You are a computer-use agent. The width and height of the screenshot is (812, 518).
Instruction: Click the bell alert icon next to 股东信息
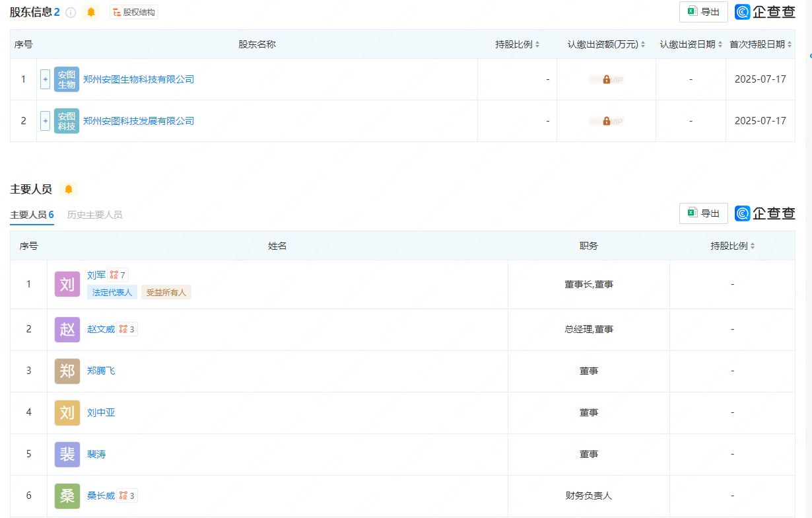(91, 12)
